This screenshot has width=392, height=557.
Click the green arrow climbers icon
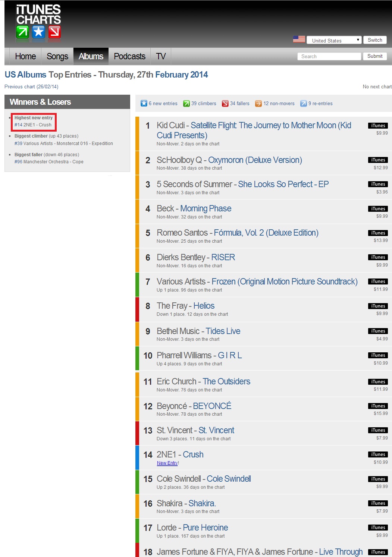tap(186, 103)
